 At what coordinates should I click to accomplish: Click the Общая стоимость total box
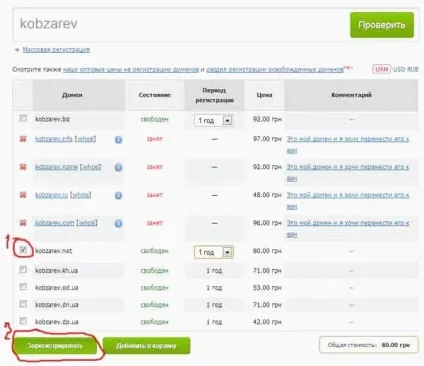tap(369, 345)
